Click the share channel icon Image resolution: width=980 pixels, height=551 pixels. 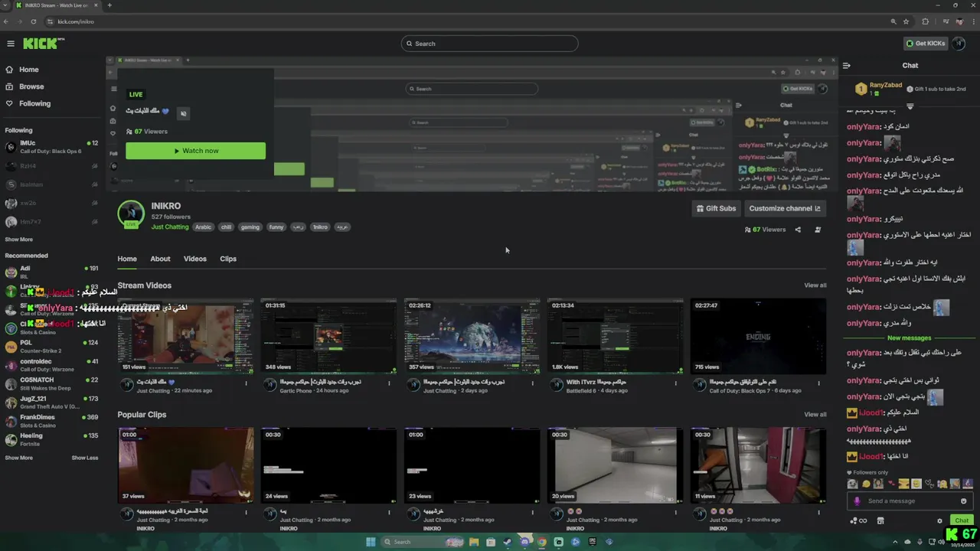click(798, 230)
